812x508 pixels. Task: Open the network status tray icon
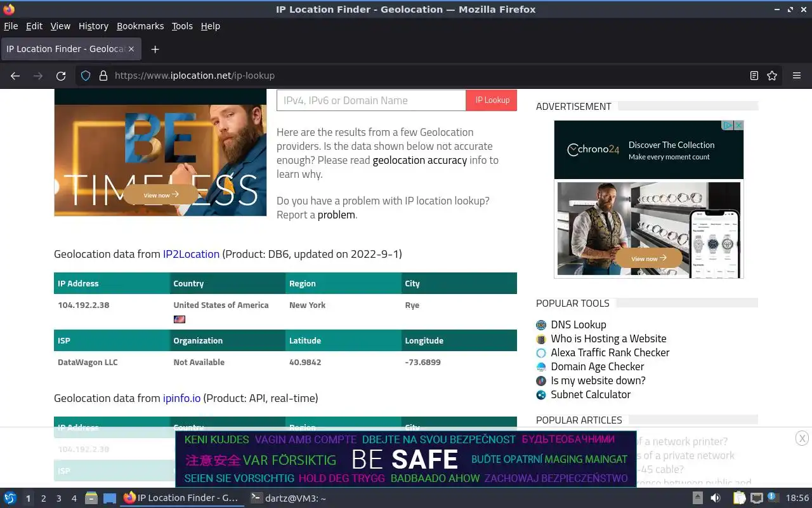[756, 498]
